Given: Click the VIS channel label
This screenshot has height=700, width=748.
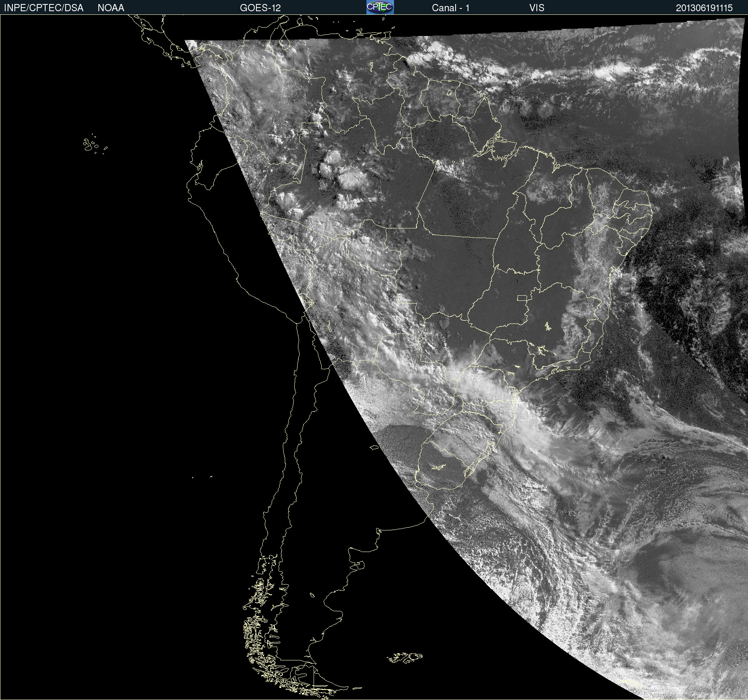Looking at the screenshot, I should 537,8.
